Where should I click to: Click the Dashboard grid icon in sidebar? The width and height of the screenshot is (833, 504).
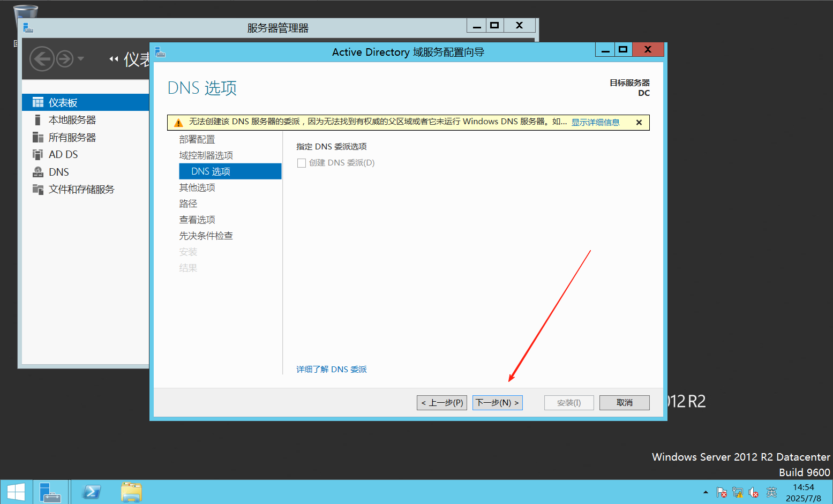click(38, 102)
